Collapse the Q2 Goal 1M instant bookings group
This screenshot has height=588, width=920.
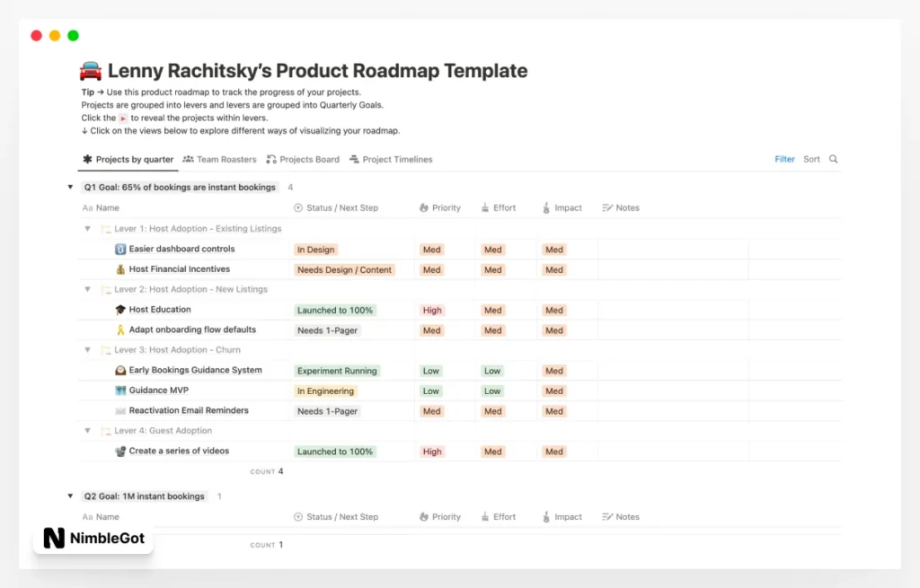[70, 496]
